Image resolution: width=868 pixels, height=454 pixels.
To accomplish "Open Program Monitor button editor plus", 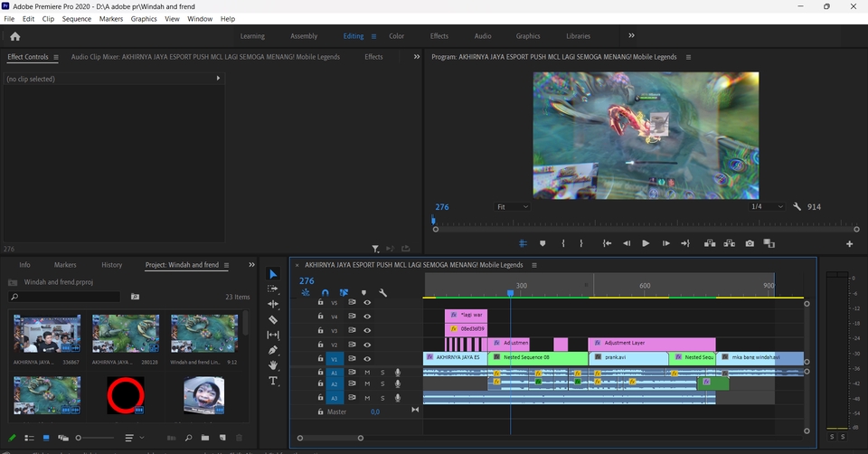I will (850, 243).
